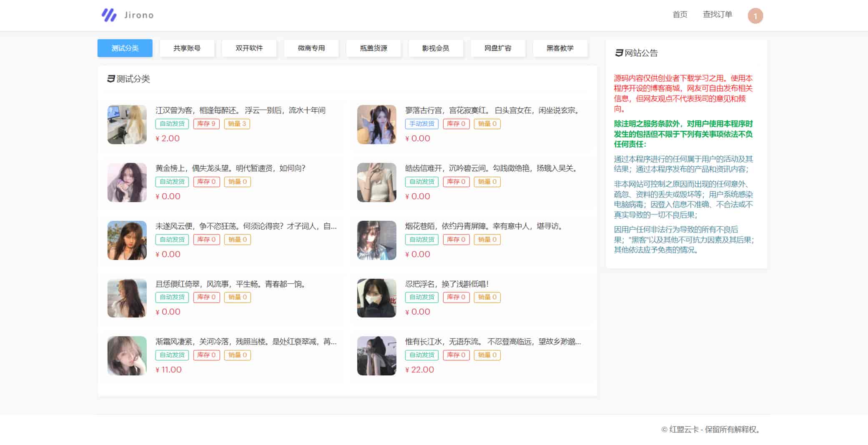Click the 库存 0 tag on 未遂风云便

(x=206, y=240)
